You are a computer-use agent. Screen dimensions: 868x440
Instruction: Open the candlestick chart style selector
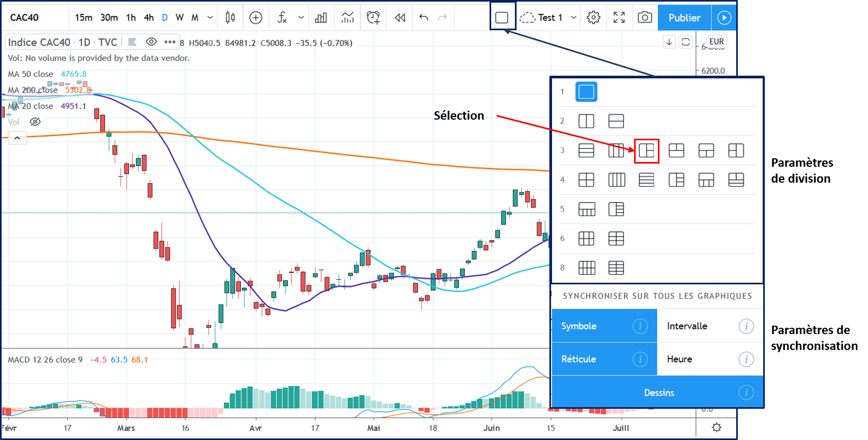[230, 17]
